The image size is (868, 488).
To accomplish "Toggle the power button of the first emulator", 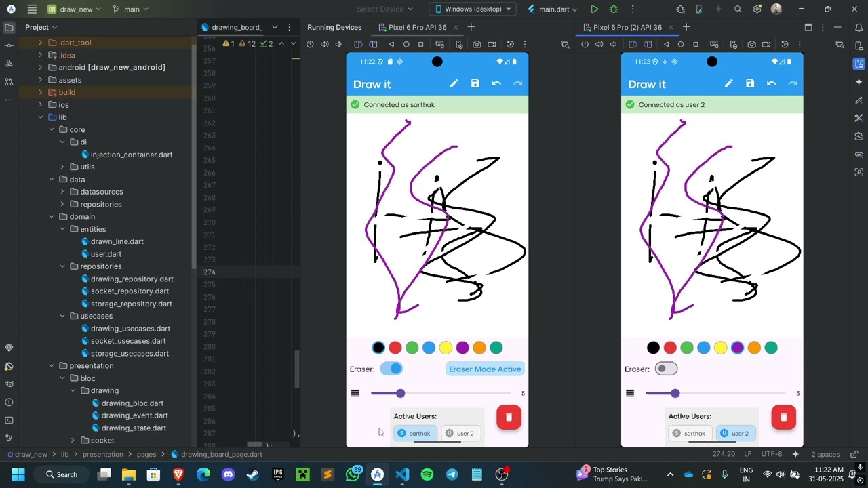I will pyautogui.click(x=310, y=45).
